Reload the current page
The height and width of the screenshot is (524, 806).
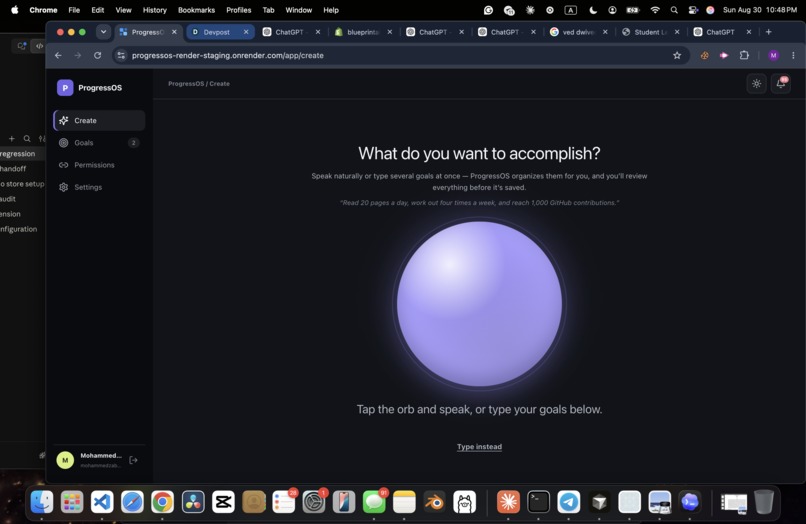click(97, 56)
